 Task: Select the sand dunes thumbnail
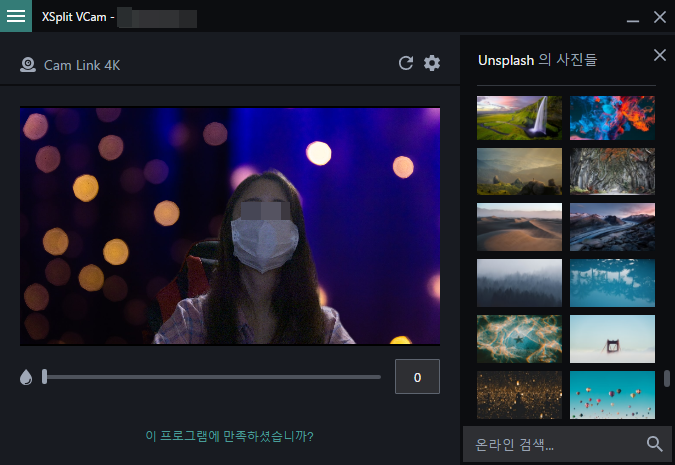click(519, 227)
